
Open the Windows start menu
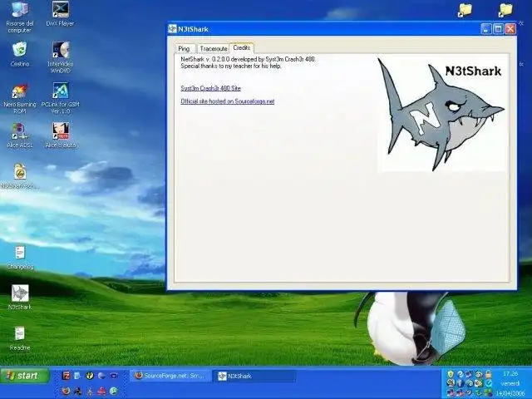pos(25,376)
